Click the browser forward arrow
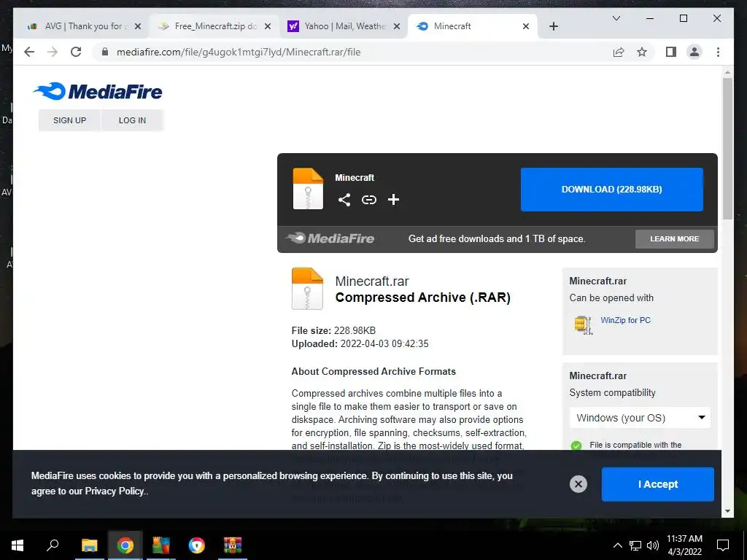This screenshot has height=560, width=747. (x=53, y=52)
